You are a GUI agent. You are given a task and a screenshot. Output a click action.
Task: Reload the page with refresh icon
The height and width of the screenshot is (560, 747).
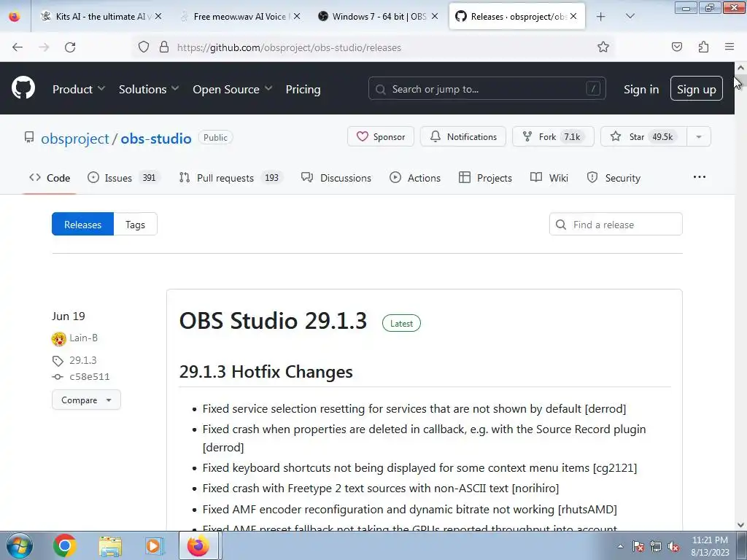[70, 47]
